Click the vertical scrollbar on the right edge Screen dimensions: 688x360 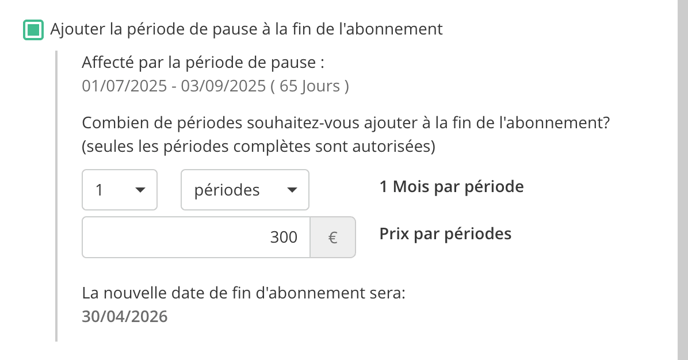[x=683, y=180]
